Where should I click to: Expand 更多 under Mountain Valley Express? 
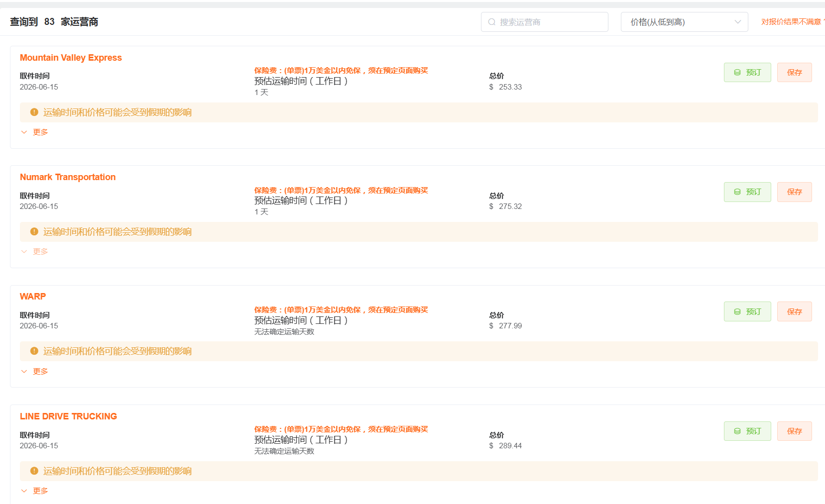point(34,132)
